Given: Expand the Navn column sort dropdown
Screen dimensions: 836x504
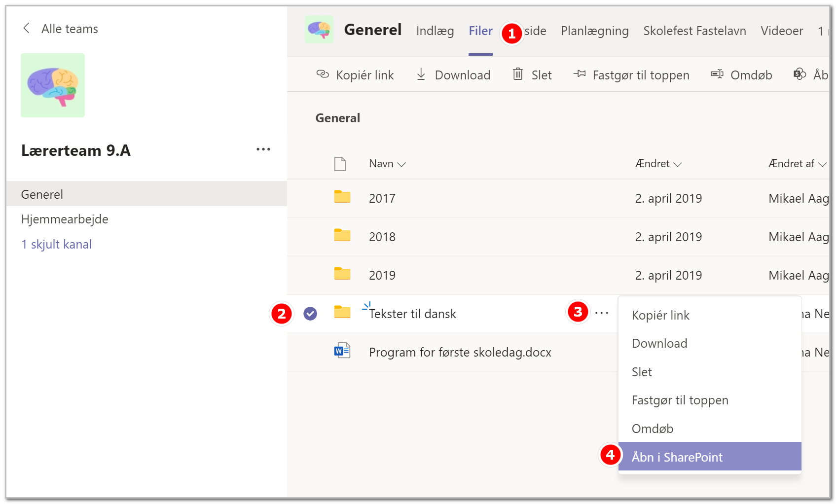Looking at the screenshot, I should tap(401, 164).
